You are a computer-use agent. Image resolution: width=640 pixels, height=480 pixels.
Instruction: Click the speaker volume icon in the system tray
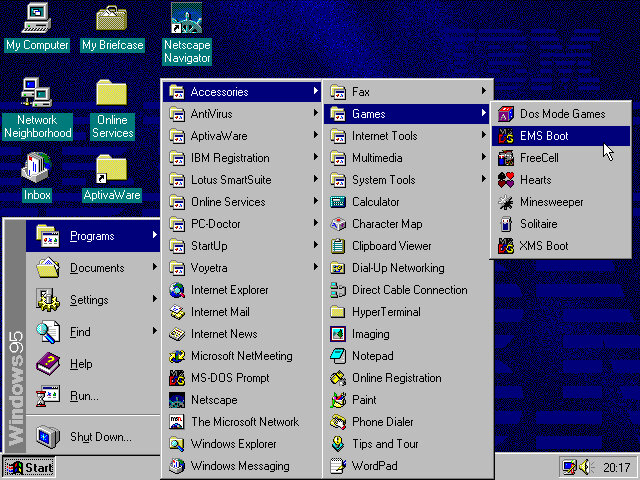(587, 467)
